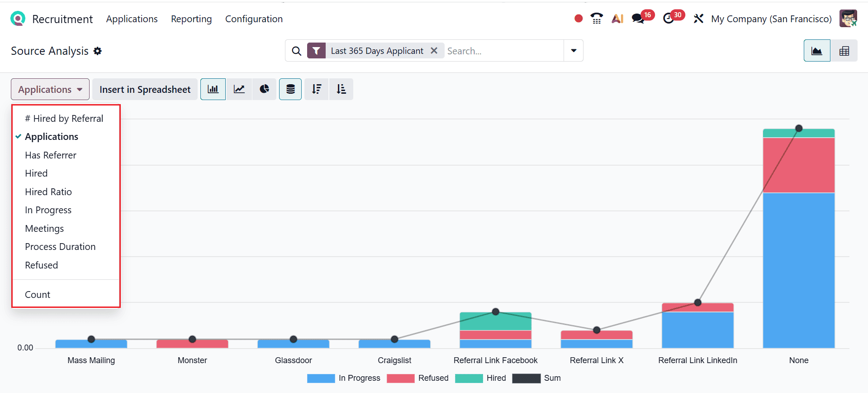Toggle Sum legend swatch

coord(526,378)
